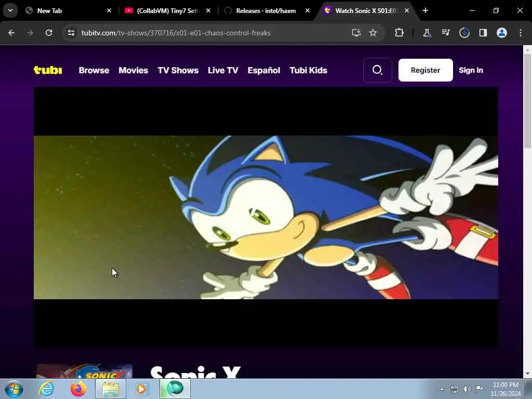Open Live TV section
This screenshot has height=399, width=532.
(223, 70)
